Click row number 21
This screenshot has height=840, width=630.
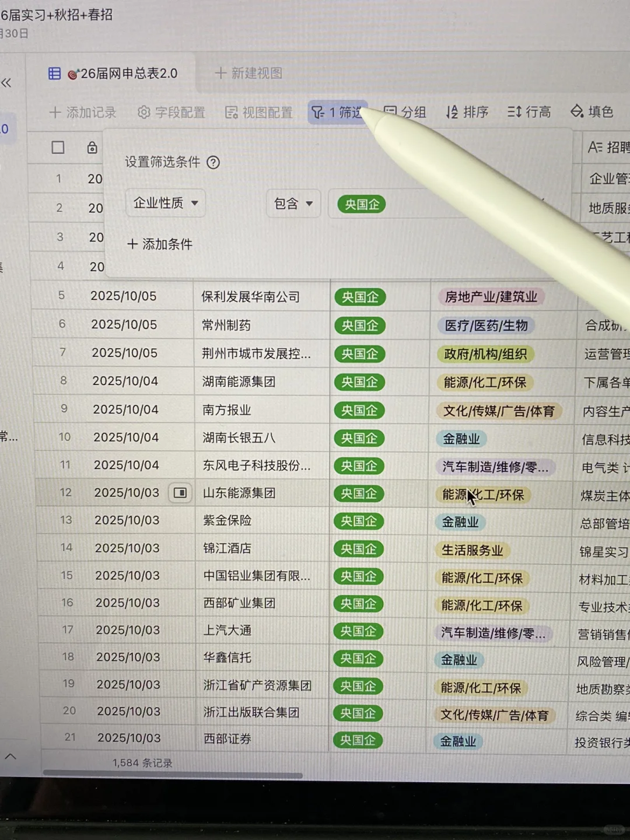tap(70, 737)
